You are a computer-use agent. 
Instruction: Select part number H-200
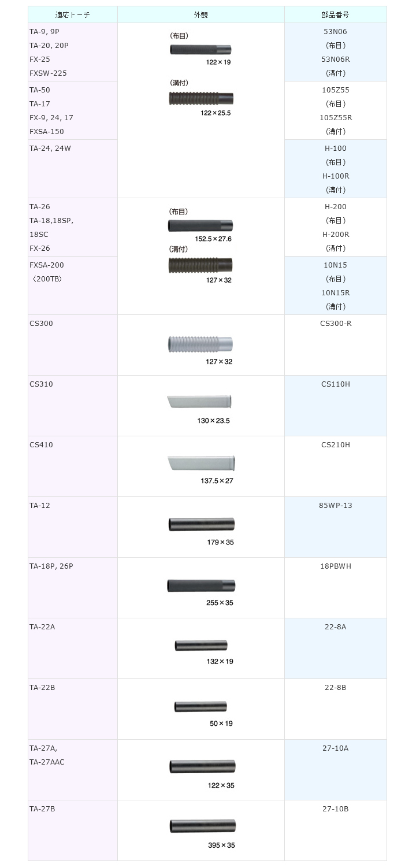point(335,207)
